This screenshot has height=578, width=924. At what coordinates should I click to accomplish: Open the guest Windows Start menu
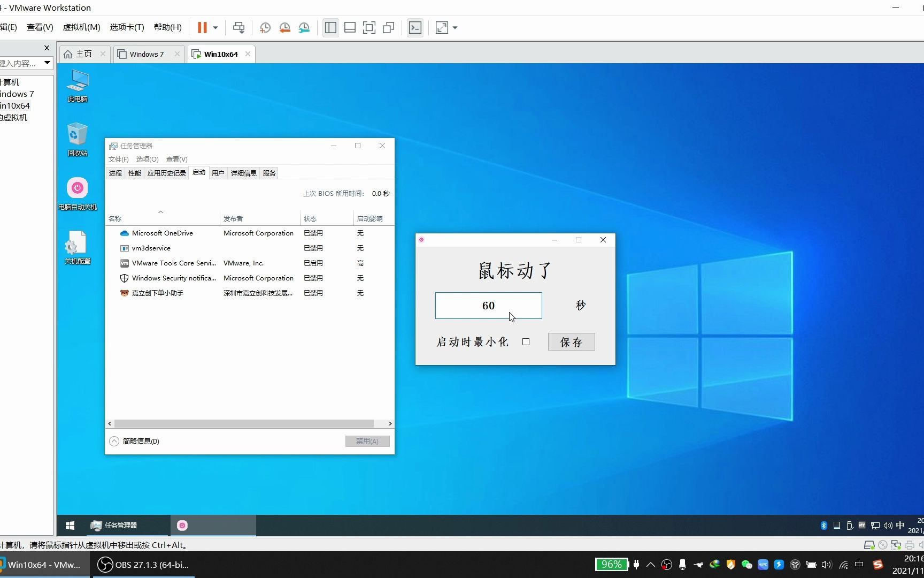[x=70, y=526]
